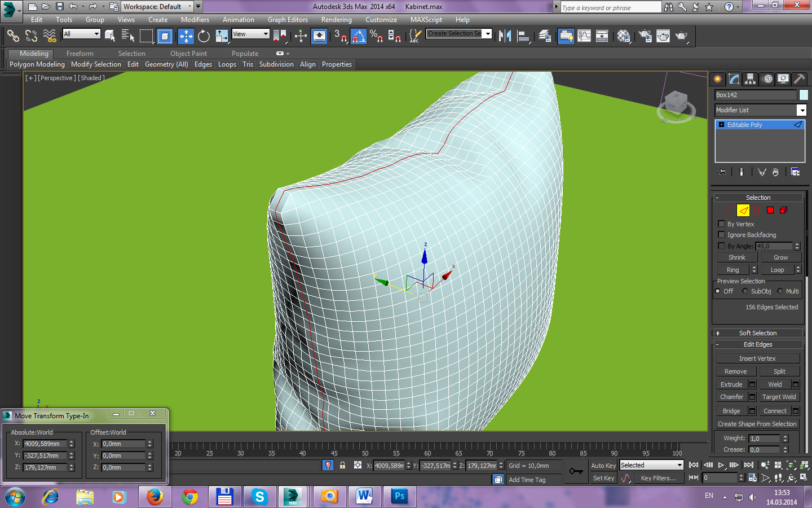Open Schematic View icon
The height and width of the screenshot is (508, 812).
602,36
